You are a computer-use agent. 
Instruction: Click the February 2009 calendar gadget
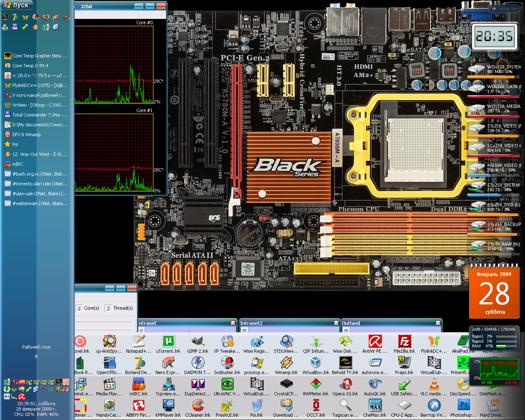495,293
